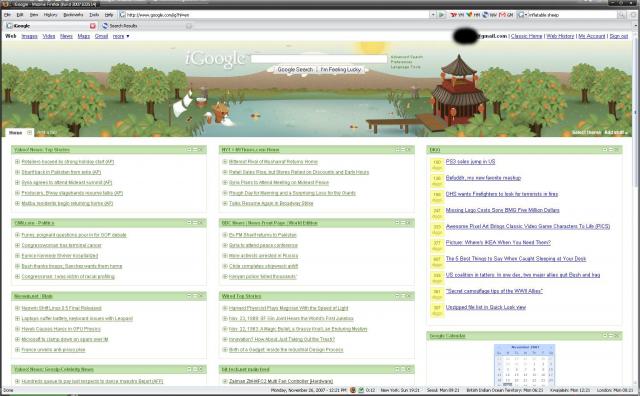Click the I'm Feeling Lucky button
Screen dimensions: 640x396
pyautogui.click(x=340, y=70)
